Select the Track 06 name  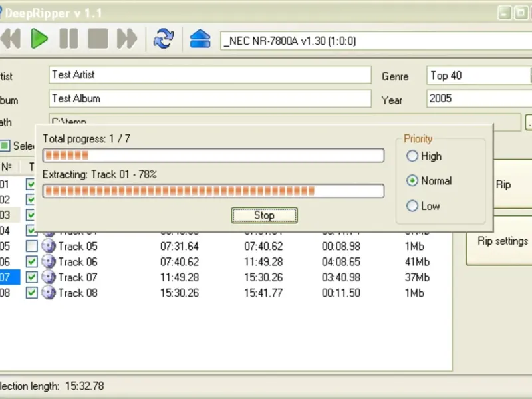pyautogui.click(x=78, y=262)
